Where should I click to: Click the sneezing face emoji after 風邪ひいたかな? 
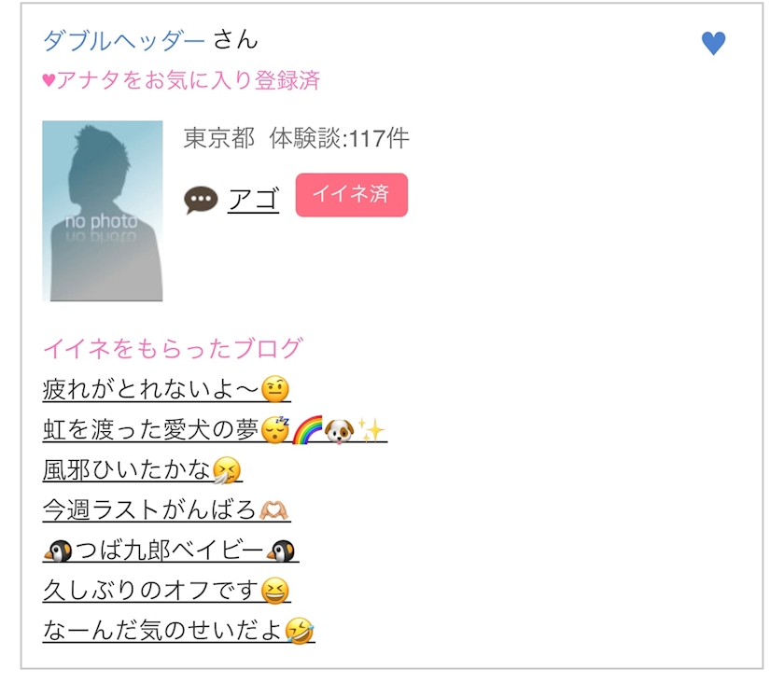(x=227, y=470)
